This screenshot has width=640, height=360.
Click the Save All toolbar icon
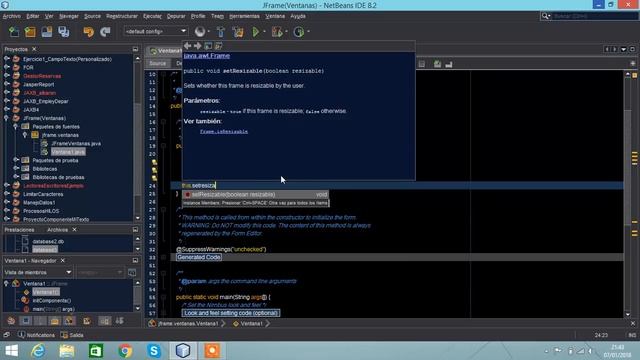point(64,32)
